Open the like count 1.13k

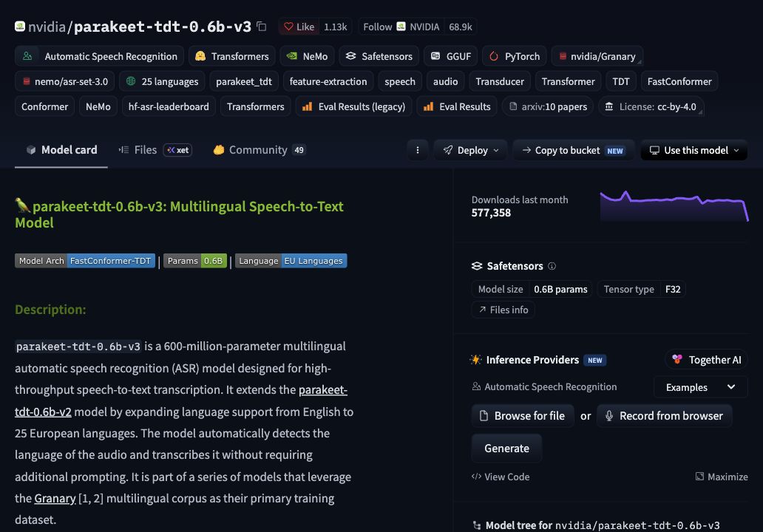pos(335,27)
